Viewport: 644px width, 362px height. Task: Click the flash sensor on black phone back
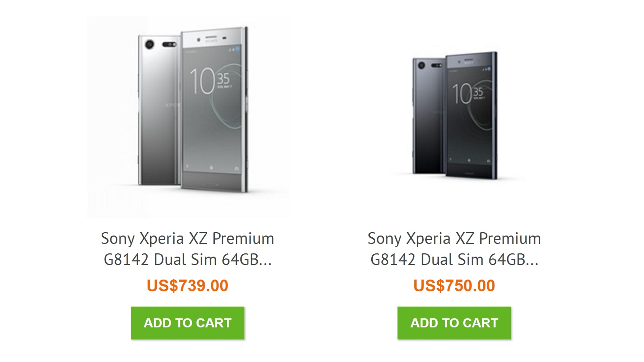pos(436,65)
